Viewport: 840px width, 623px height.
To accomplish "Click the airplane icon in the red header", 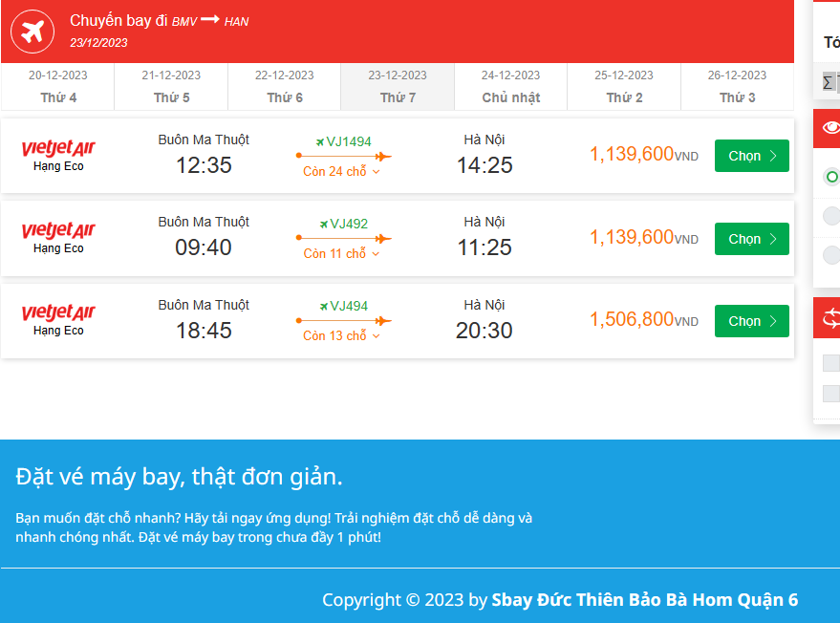I will point(32,32).
